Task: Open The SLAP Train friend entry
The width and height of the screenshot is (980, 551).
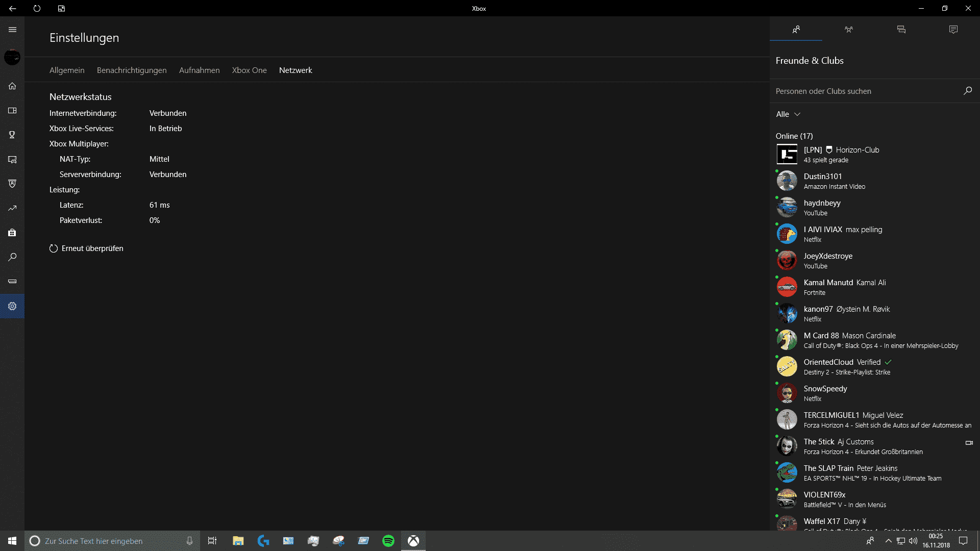Action: click(875, 473)
